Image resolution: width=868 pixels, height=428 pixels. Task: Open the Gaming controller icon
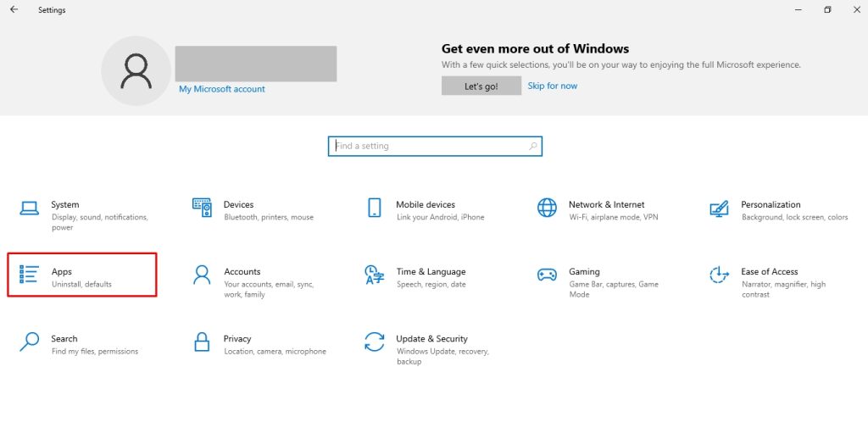[547, 275]
